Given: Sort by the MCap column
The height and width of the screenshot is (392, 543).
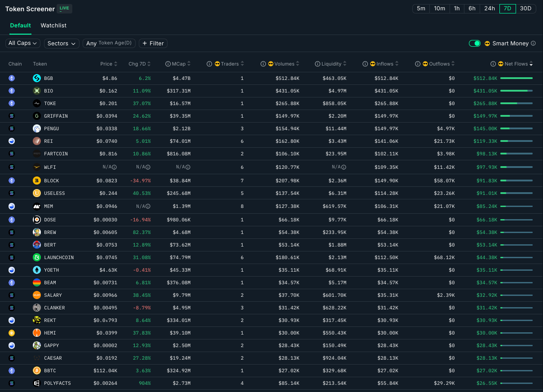Looking at the screenshot, I should coord(181,64).
